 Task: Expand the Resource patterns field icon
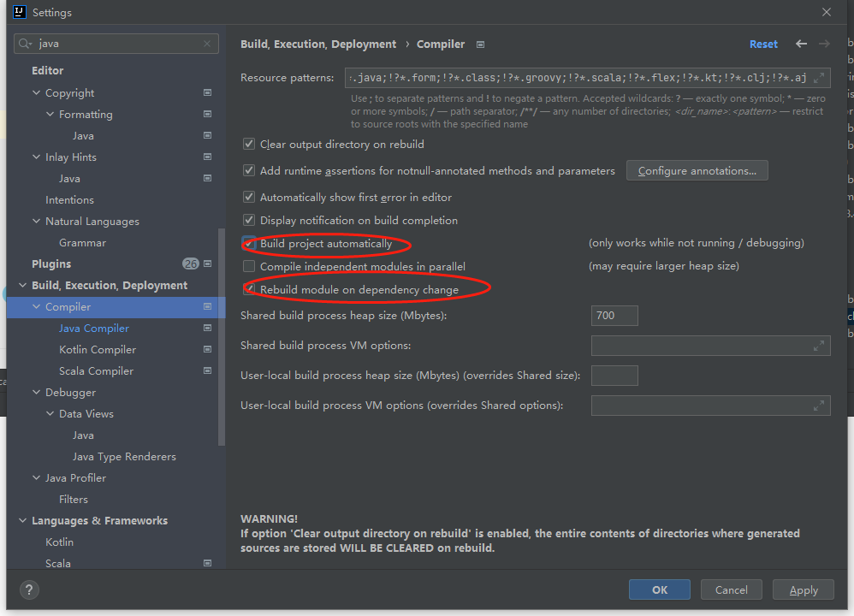(x=820, y=78)
